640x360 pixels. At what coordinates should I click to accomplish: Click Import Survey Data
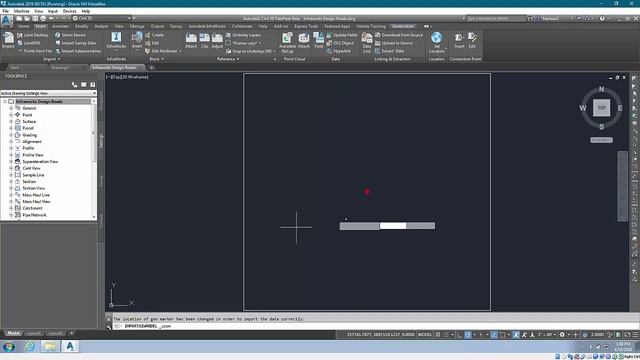76,43
